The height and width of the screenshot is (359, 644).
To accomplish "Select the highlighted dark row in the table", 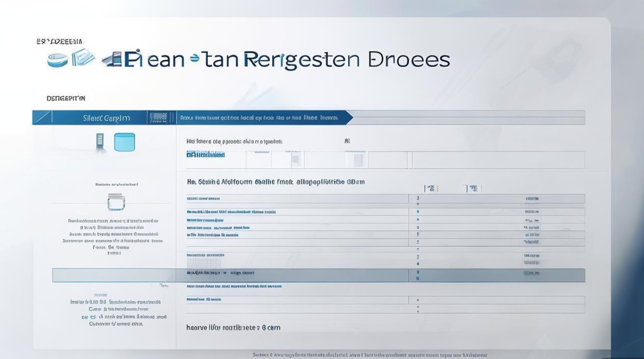I will 318,275.
